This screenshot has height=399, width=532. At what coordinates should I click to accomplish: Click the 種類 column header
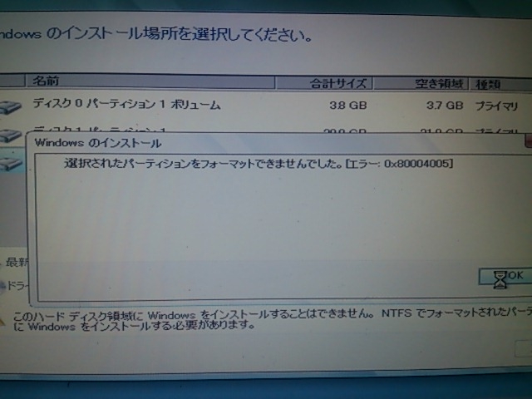click(x=500, y=85)
